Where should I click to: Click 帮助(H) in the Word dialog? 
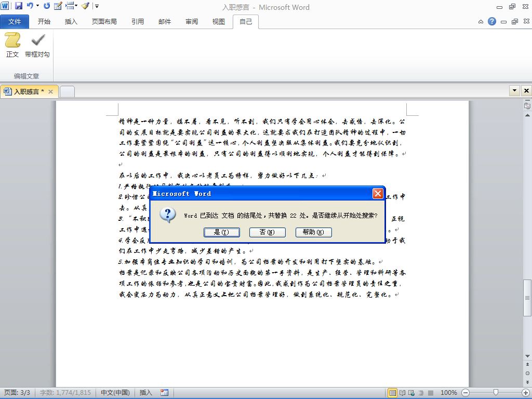(313, 232)
